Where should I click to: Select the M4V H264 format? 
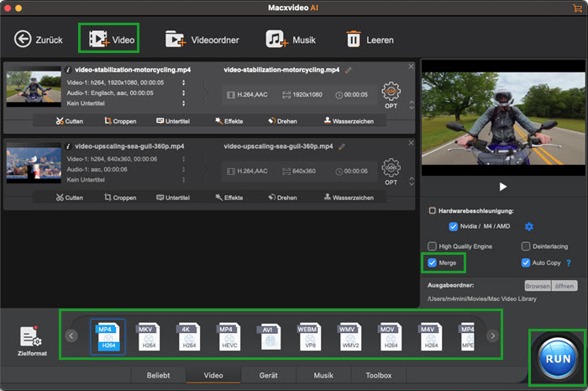[430, 336]
